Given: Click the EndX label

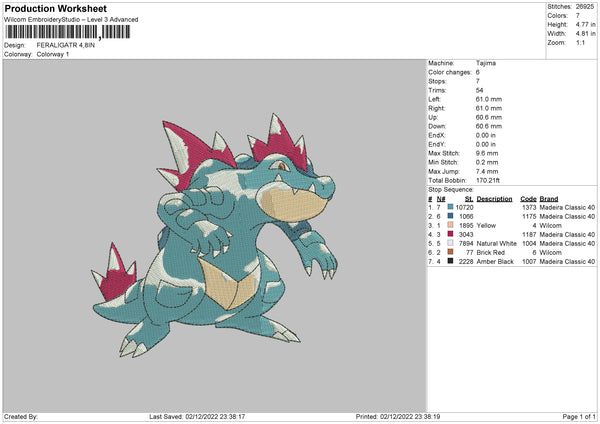Looking at the screenshot, I should pyautogui.click(x=437, y=135).
